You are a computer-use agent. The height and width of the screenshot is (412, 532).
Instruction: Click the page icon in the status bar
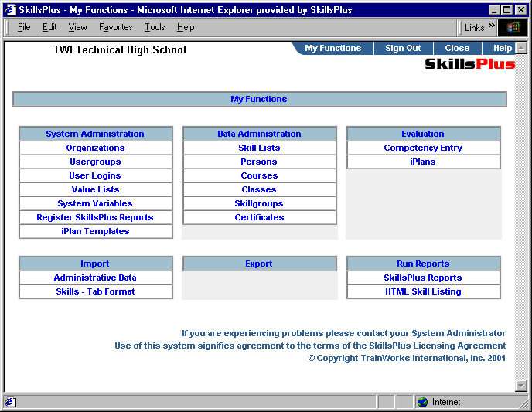[x=9, y=402]
